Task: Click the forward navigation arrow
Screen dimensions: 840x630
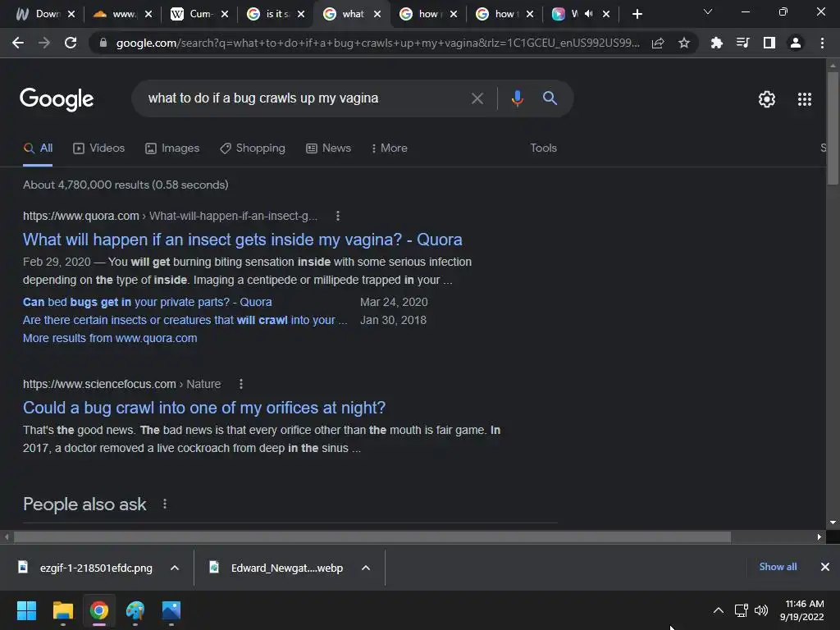Action: (44, 43)
